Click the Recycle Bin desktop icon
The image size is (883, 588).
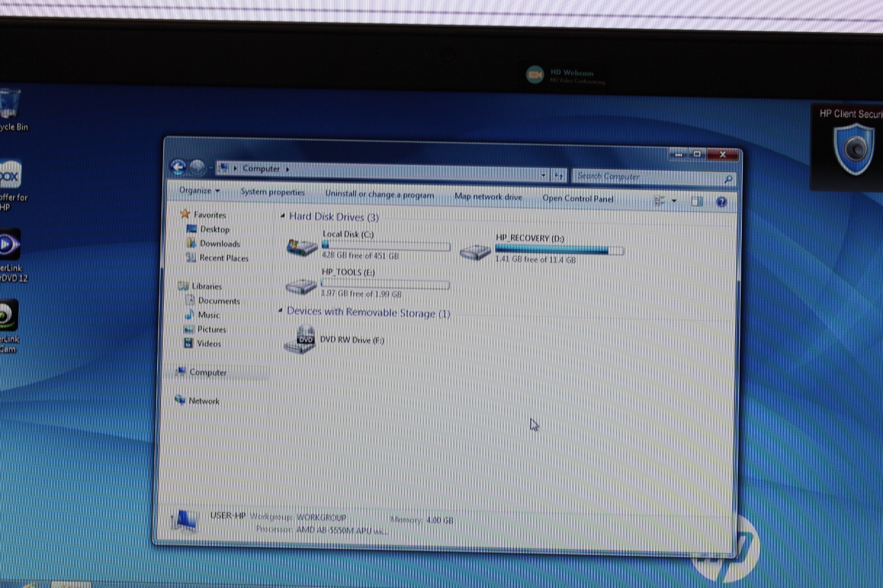coord(9,103)
